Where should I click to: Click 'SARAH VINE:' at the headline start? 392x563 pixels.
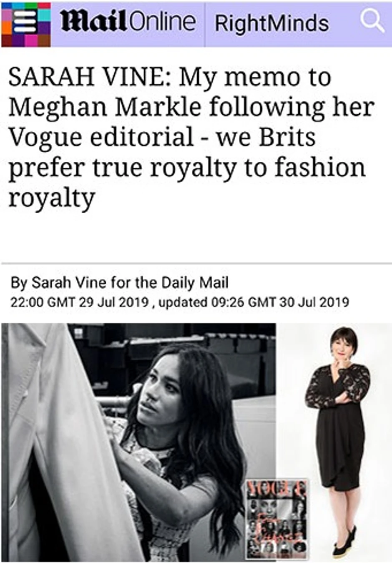89,77
